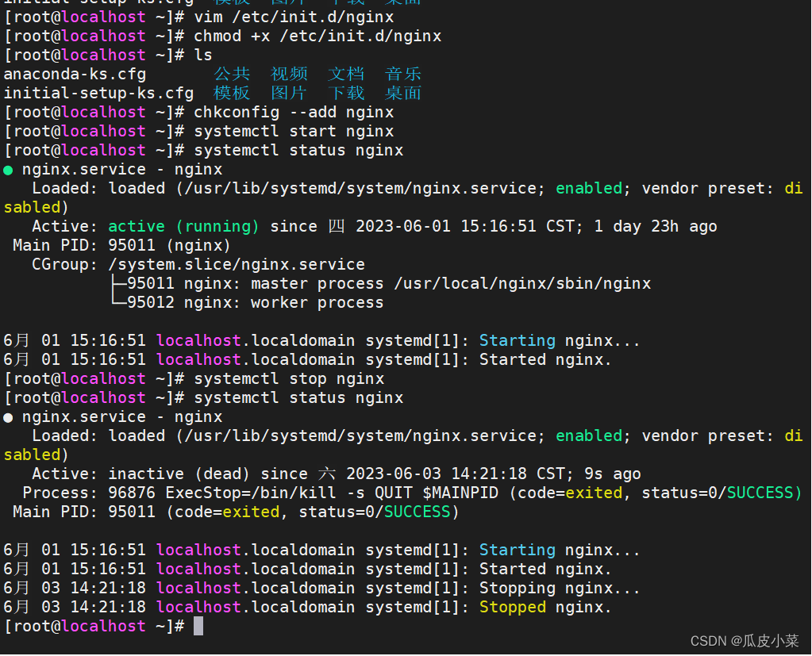Click 'Main PID: 95011 (nginx)' line
The height and width of the screenshot is (656, 812).
pyautogui.click(x=121, y=245)
